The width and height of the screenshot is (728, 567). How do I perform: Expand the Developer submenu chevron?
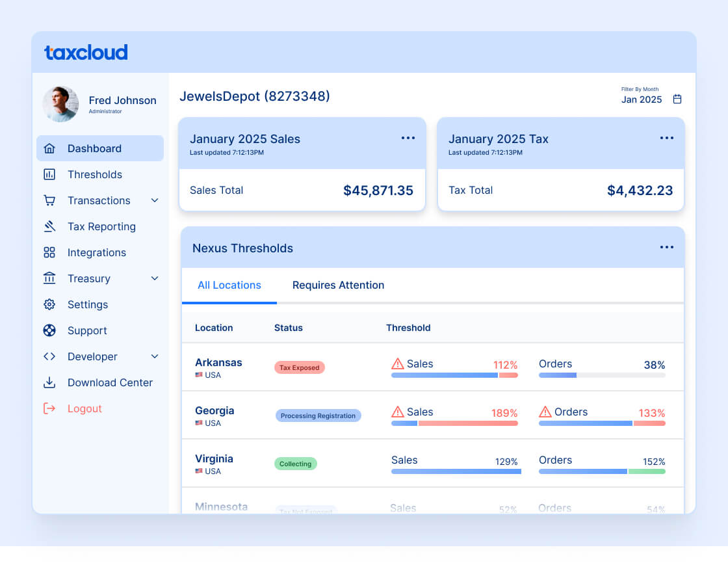155,356
